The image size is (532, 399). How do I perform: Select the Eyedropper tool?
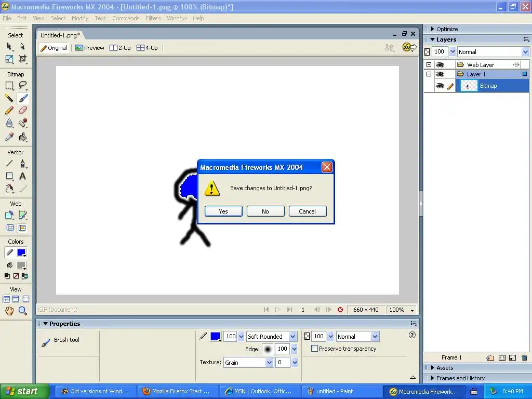coord(9,137)
